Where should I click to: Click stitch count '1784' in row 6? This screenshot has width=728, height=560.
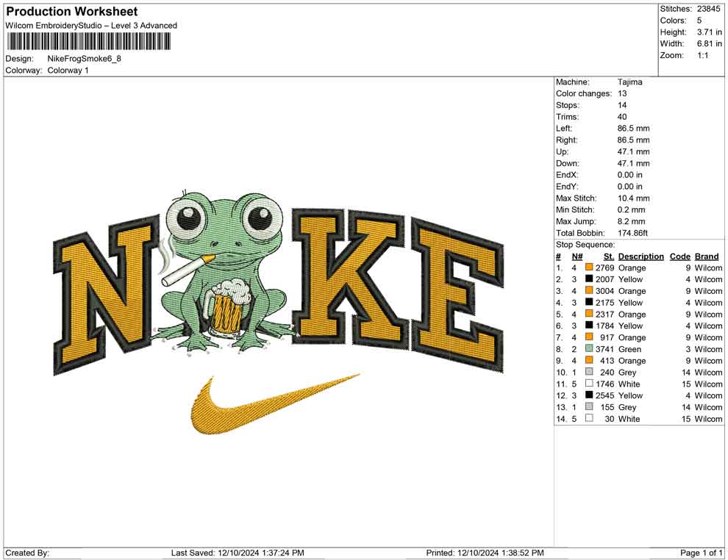(604, 326)
